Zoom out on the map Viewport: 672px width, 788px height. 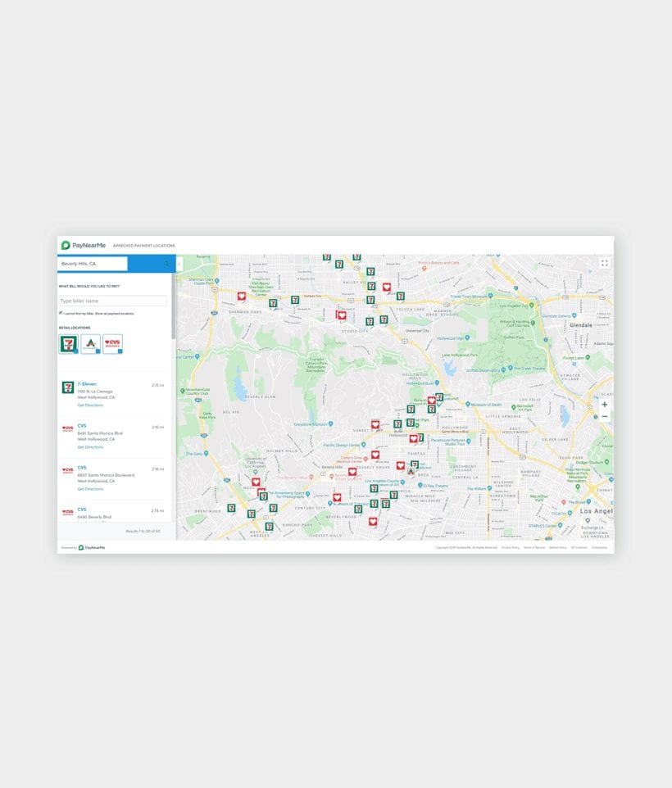(x=604, y=417)
